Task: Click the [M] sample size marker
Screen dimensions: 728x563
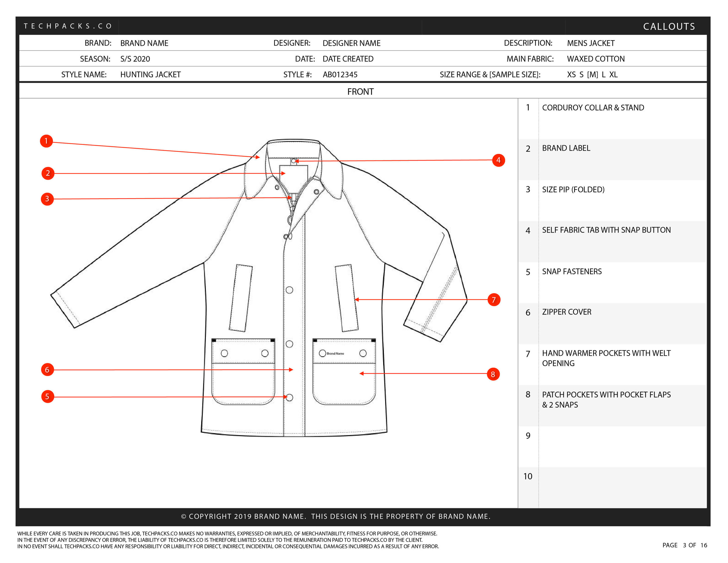Action: pos(592,75)
